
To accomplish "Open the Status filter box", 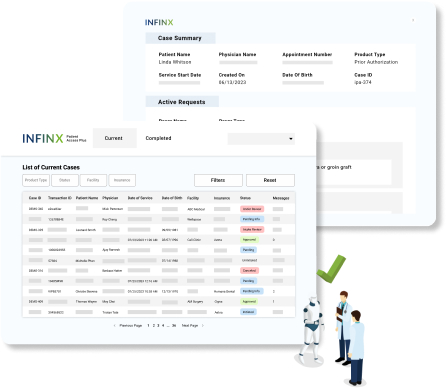I will point(65,180).
